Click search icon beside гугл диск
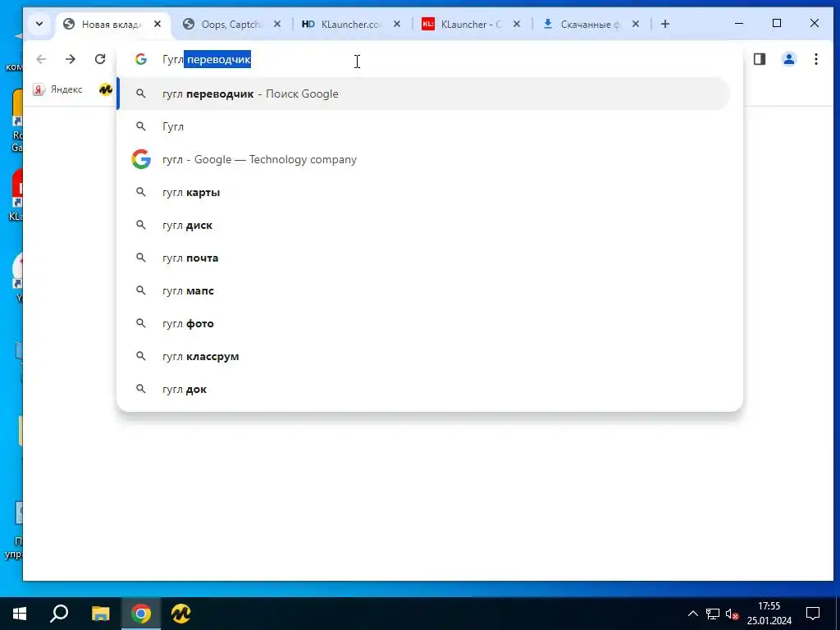Screen dimensions: 840x630 click(141, 225)
